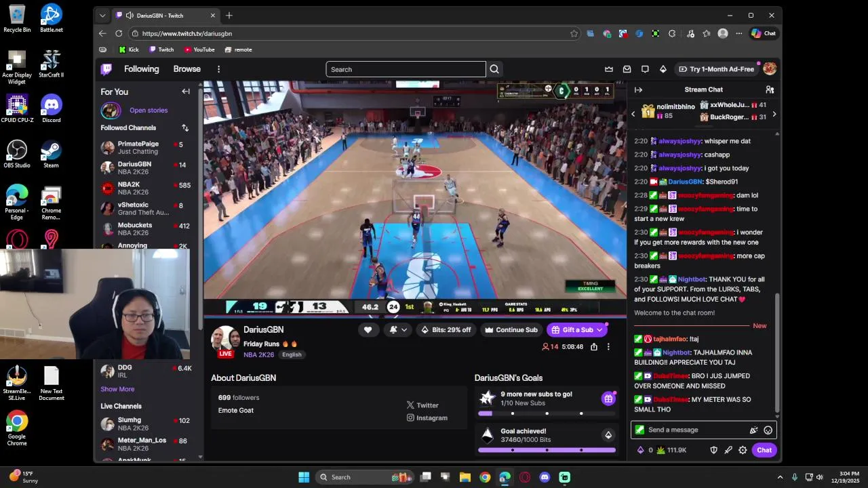
Task: Send message with the Chat button
Action: click(x=764, y=450)
